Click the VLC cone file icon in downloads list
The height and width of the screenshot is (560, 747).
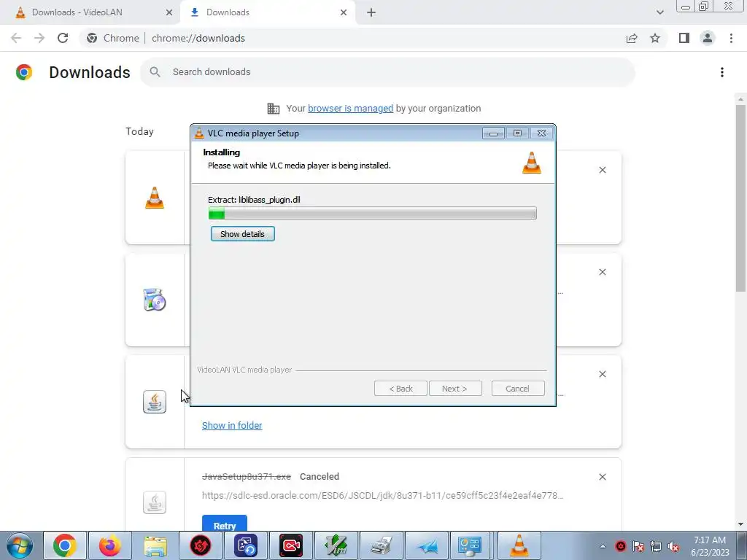click(x=155, y=198)
